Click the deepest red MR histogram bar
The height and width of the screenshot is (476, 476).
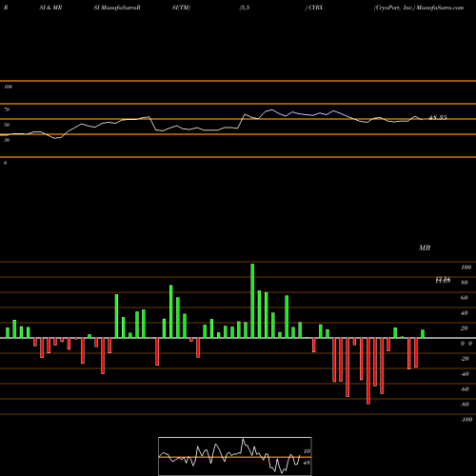368,371
